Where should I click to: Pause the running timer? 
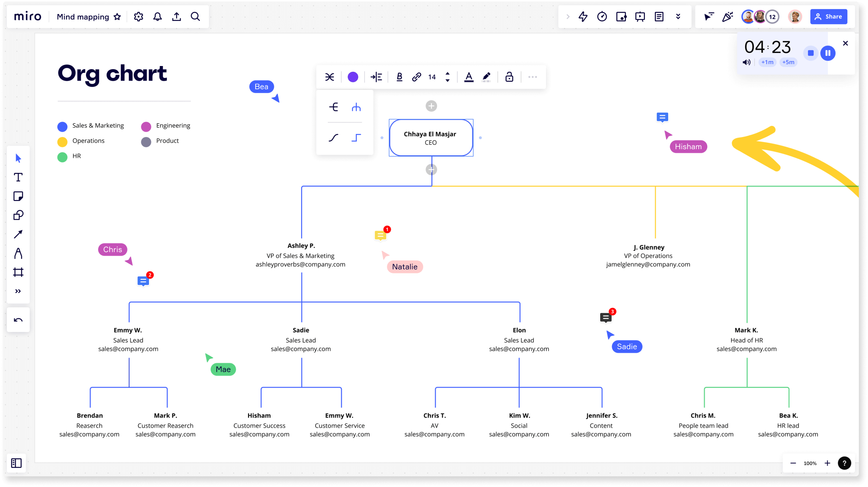(828, 53)
